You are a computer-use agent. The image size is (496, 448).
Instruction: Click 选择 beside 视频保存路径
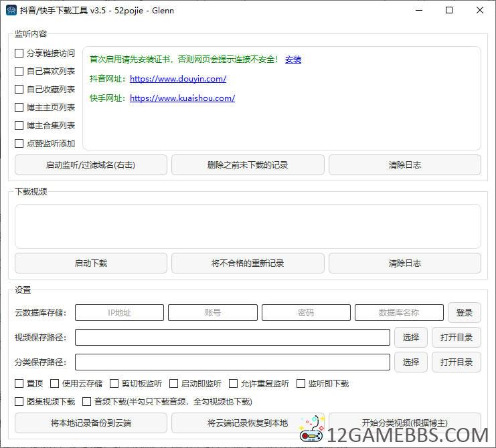pos(410,337)
